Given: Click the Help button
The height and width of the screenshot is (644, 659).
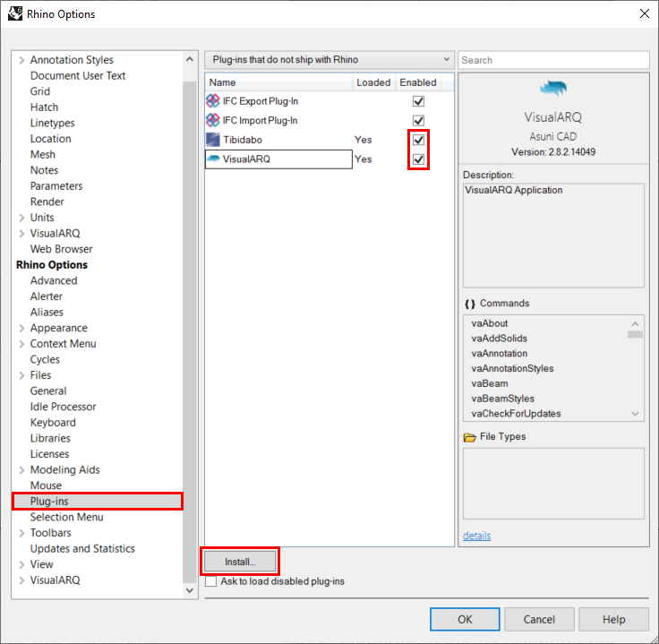Looking at the screenshot, I should tap(613, 619).
